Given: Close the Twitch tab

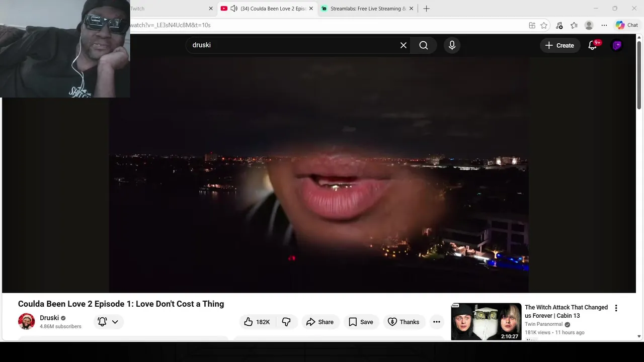Looking at the screenshot, I should (x=211, y=9).
